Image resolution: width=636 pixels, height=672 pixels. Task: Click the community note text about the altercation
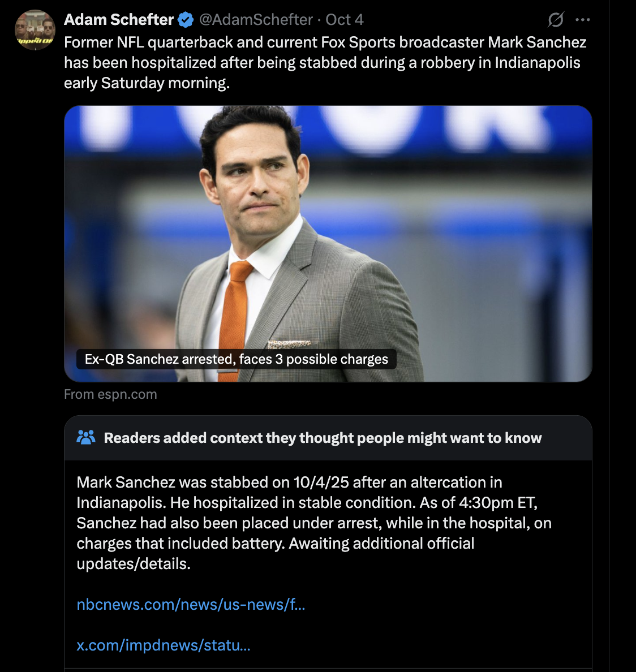tap(314, 523)
